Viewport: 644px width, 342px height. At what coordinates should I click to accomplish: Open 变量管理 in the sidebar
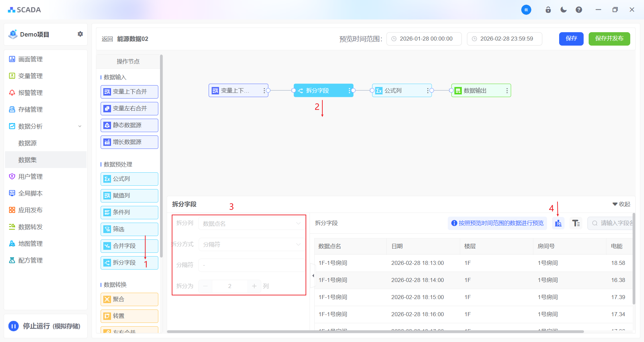[31, 76]
